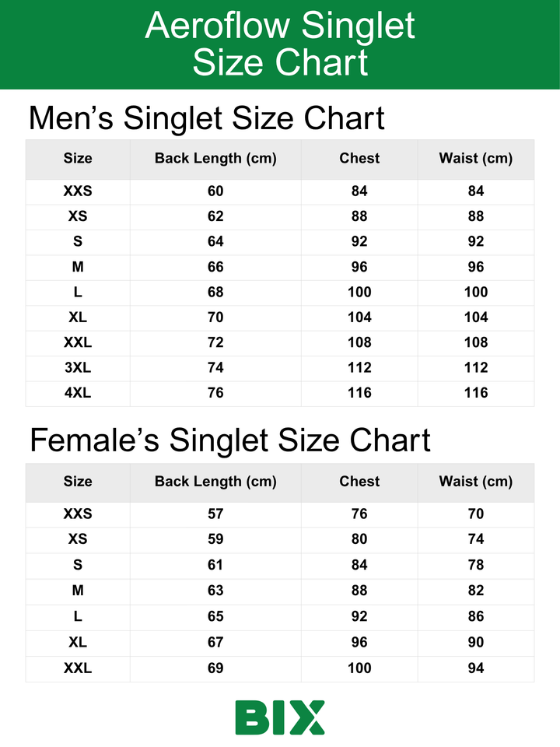Select the XL label in Female's table
The image size is (560, 747).
tap(78, 642)
